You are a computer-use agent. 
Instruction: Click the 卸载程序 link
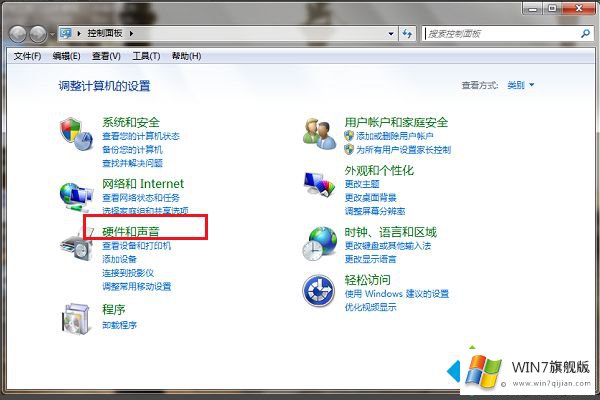[119, 325]
